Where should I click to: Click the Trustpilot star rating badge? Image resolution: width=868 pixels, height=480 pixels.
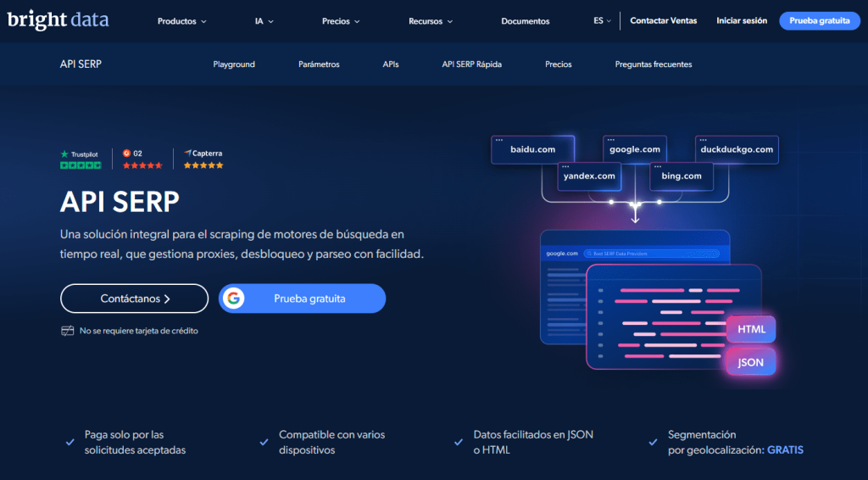tap(81, 159)
